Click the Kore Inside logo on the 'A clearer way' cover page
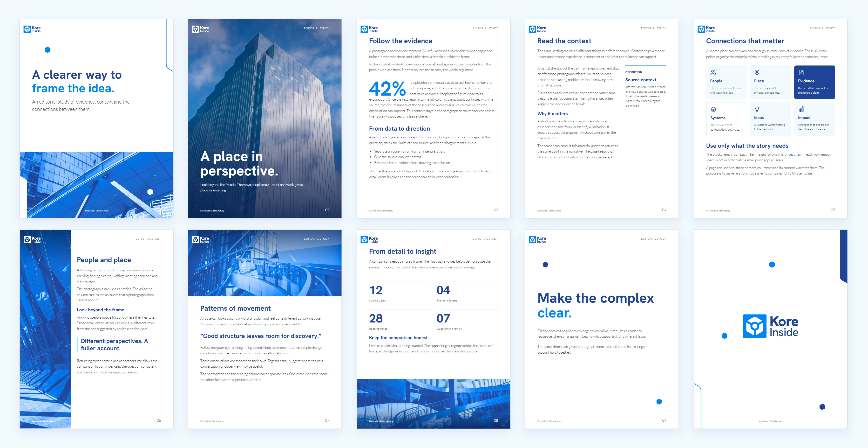Viewport: 868px width, 448px height. point(32,29)
